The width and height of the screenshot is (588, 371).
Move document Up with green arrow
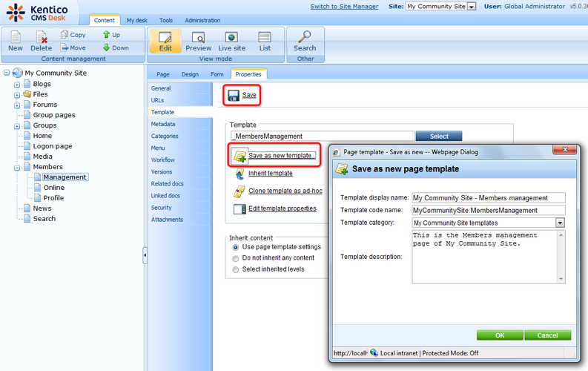(107, 35)
